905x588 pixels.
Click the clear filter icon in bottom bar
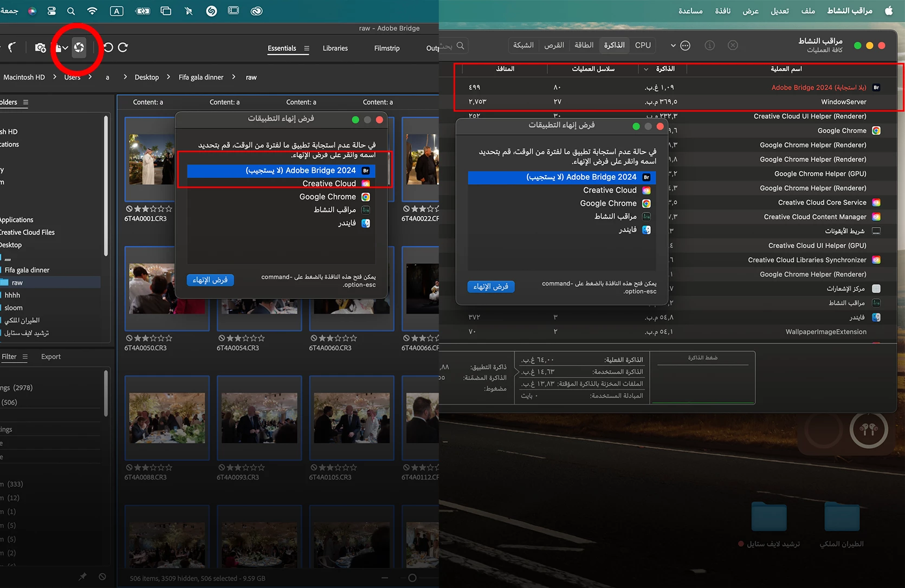[102, 577]
